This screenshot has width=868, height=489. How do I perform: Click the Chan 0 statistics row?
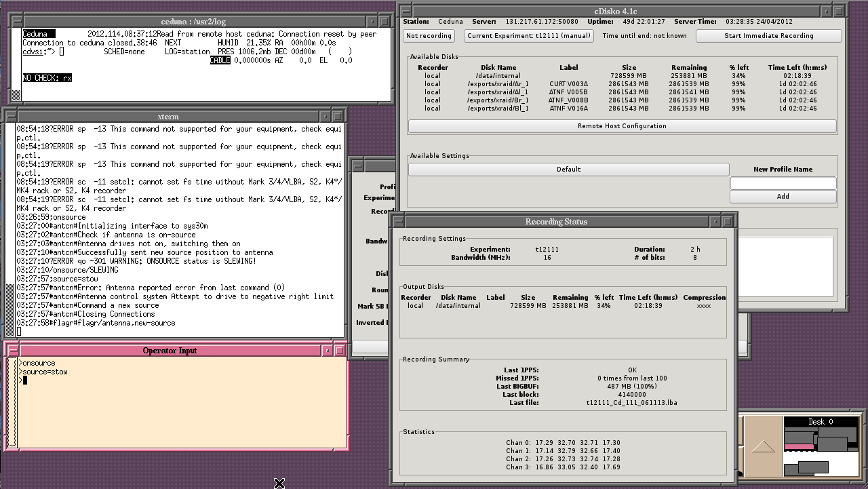coord(563,443)
